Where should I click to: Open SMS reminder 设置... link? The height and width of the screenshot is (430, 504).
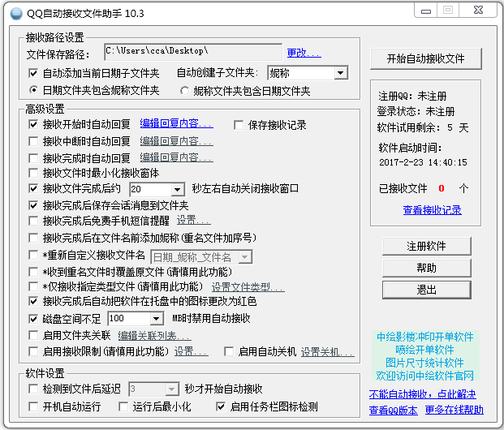pyautogui.click(x=193, y=221)
